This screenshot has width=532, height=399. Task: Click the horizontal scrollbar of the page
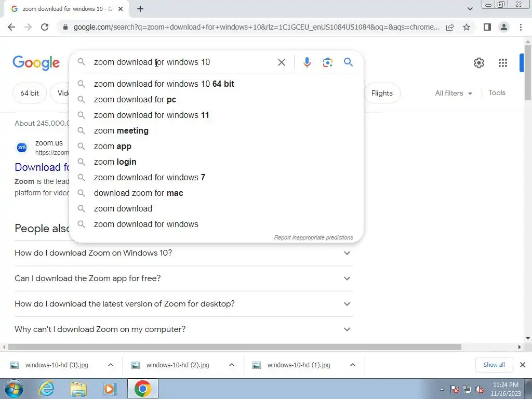pos(235,347)
